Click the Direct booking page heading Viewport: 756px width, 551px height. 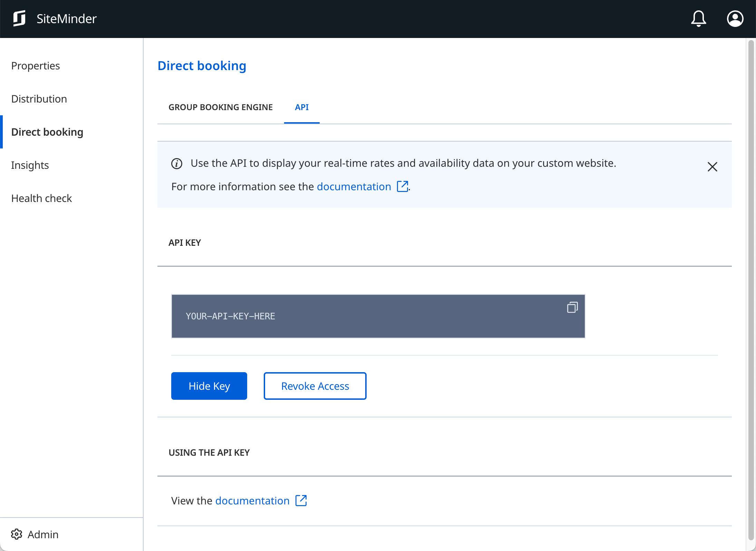tap(202, 66)
